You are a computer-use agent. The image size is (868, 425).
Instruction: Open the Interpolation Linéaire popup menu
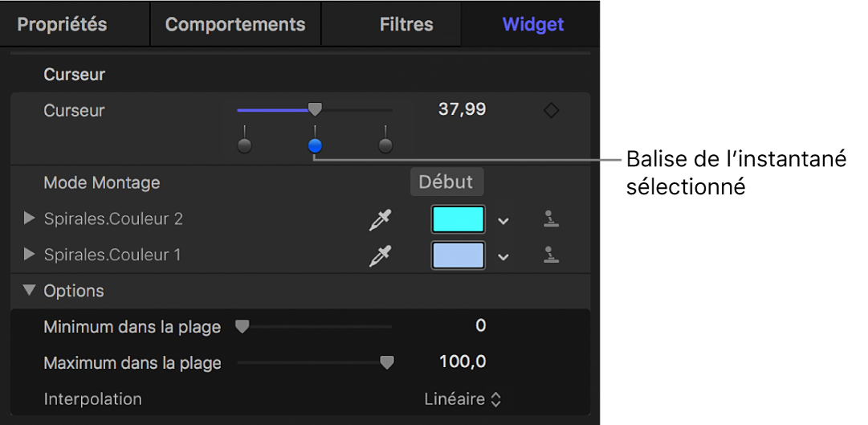[463, 399]
